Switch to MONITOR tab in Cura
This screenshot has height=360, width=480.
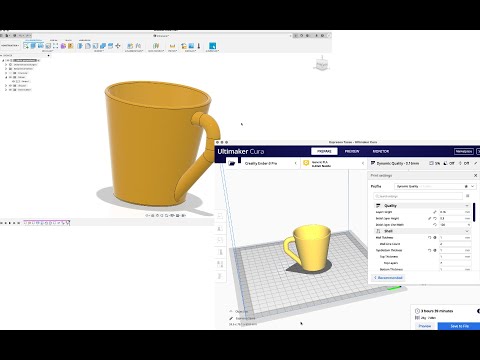[x=381, y=151]
